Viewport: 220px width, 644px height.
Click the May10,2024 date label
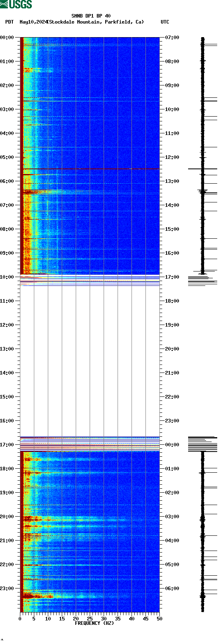(34, 22)
